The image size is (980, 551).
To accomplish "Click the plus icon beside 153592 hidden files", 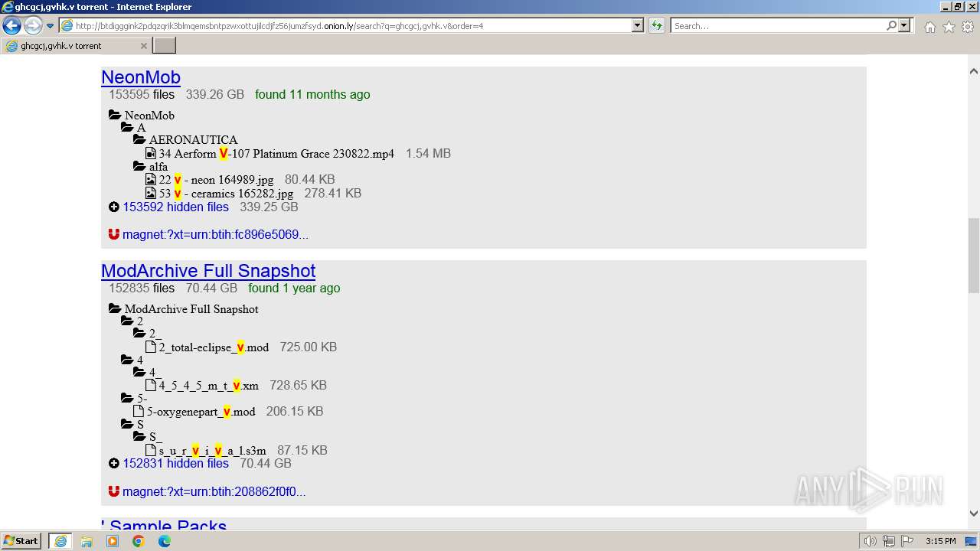I will coord(114,207).
